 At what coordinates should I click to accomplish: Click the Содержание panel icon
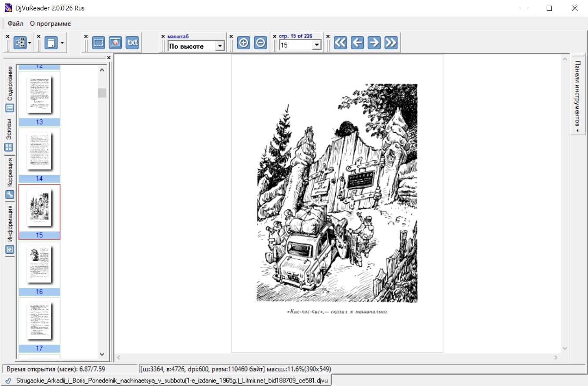[10, 108]
